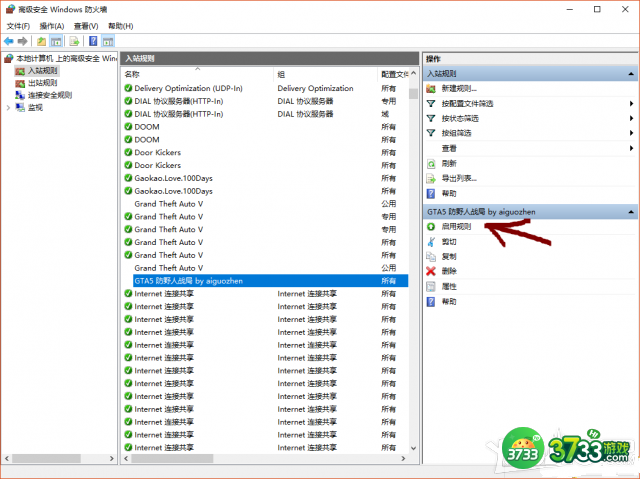The height and width of the screenshot is (479, 640).
Task: Open the 查看(V) menu in the menu bar
Action: click(86, 26)
